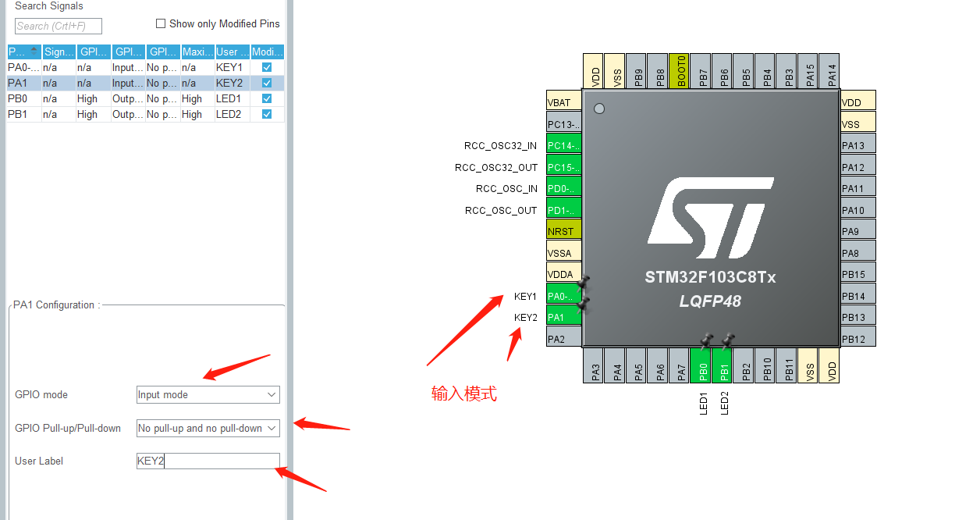Toggle Show only Modified Pins checkbox
Image resolution: width=980 pixels, height=520 pixels.
click(x=161, y=23)
